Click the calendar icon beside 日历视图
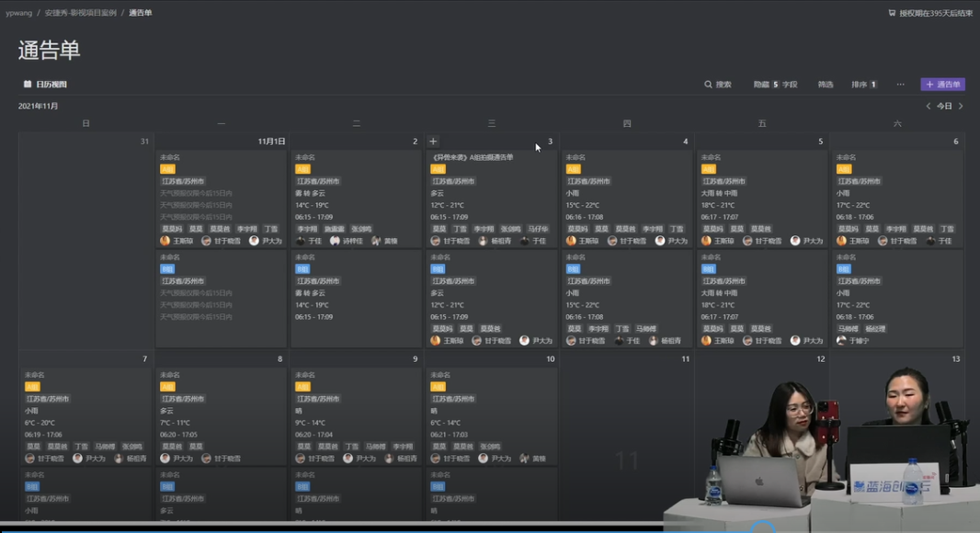Screen dimensions: 980x533 click(28, 84)
